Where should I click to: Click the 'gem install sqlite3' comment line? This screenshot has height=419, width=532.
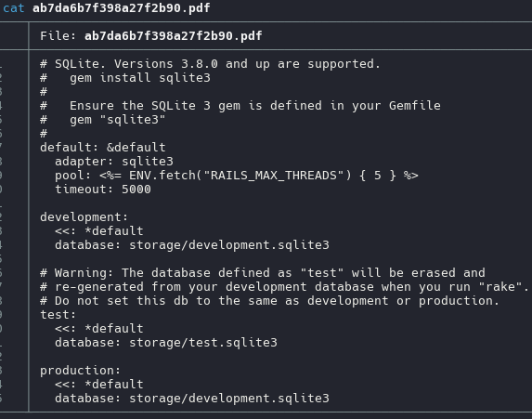point(125,78)
